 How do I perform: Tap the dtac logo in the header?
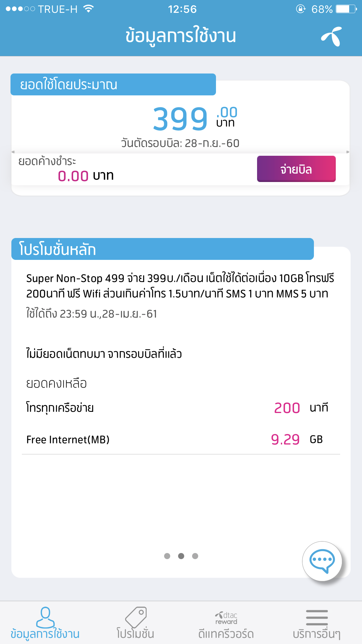pyautogui.click(x=332, y=36)
